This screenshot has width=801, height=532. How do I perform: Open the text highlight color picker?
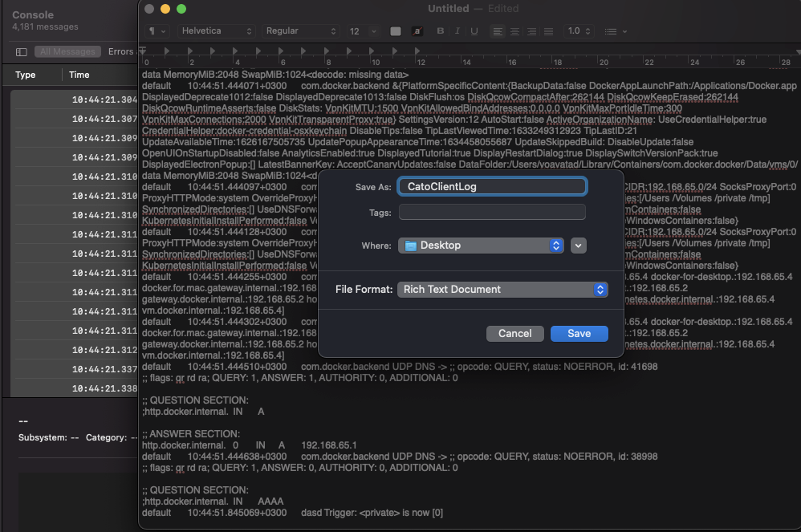click(x=417, y=31)
